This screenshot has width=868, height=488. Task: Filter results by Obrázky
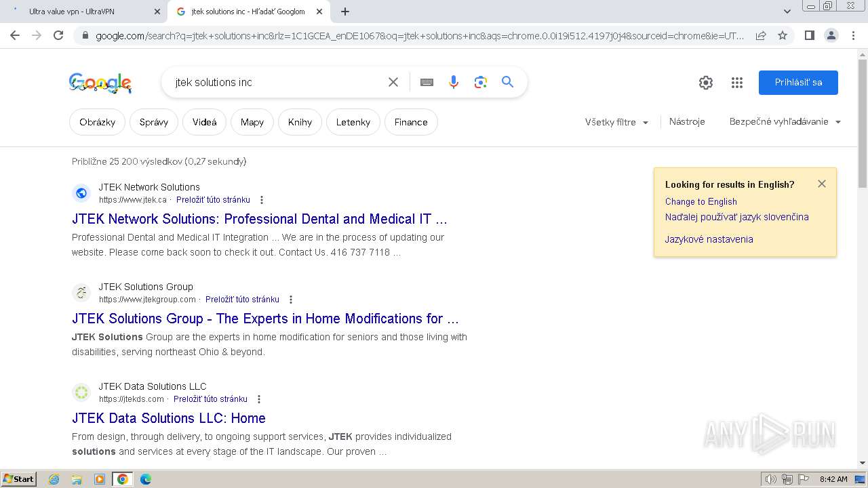pos(97,122)
